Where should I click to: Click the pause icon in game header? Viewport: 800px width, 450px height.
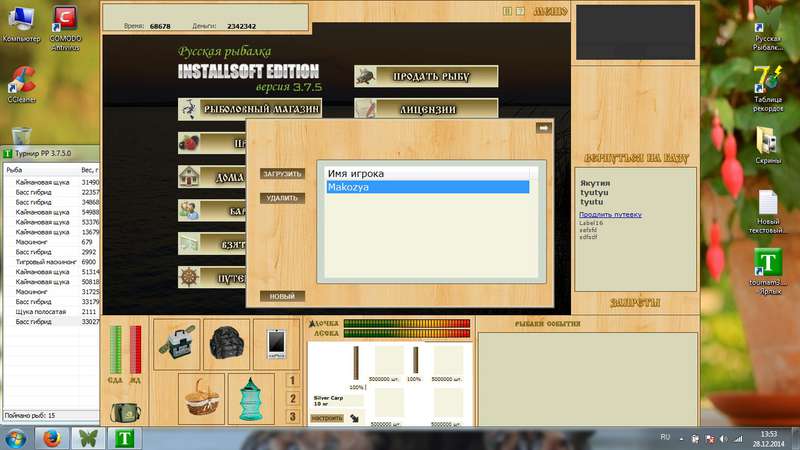pyautogui.click(x=507, y=11)
